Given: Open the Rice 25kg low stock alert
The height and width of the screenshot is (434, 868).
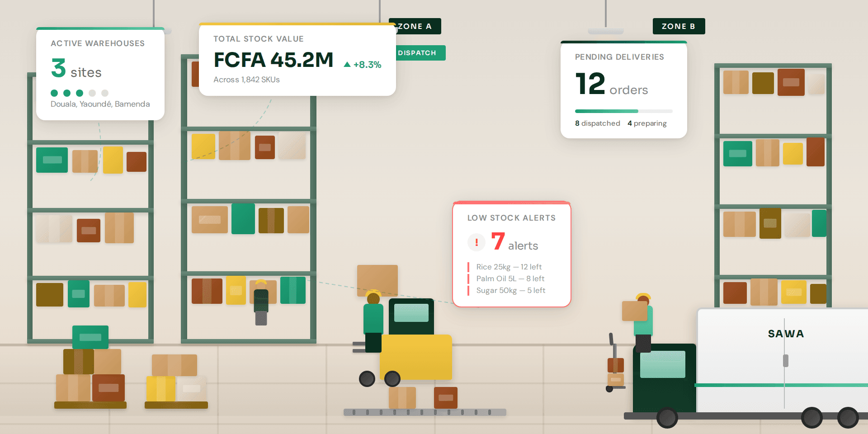Looking at the screenshot, I should (509, 267).
